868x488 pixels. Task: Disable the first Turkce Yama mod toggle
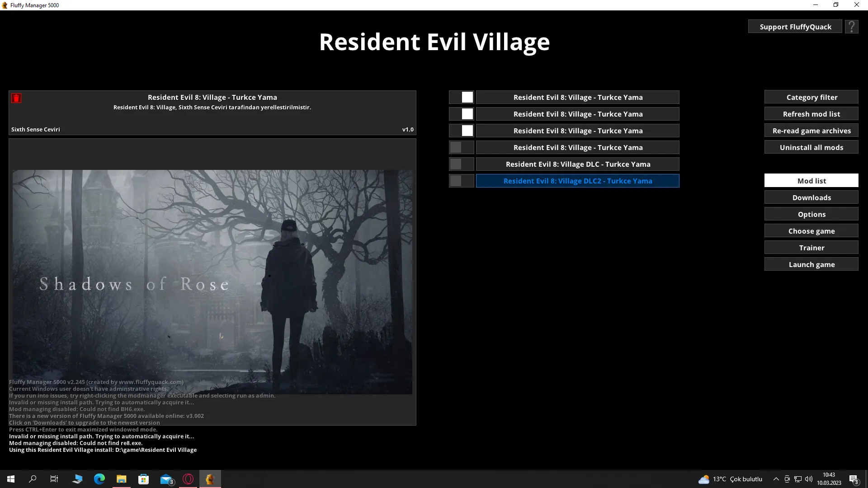point(462,97)
